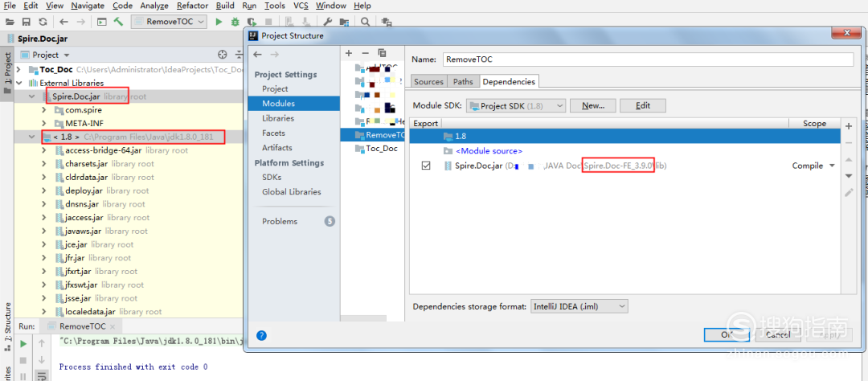Expand the META-INF folder node
868x381 pixels.
coord(44,123)
